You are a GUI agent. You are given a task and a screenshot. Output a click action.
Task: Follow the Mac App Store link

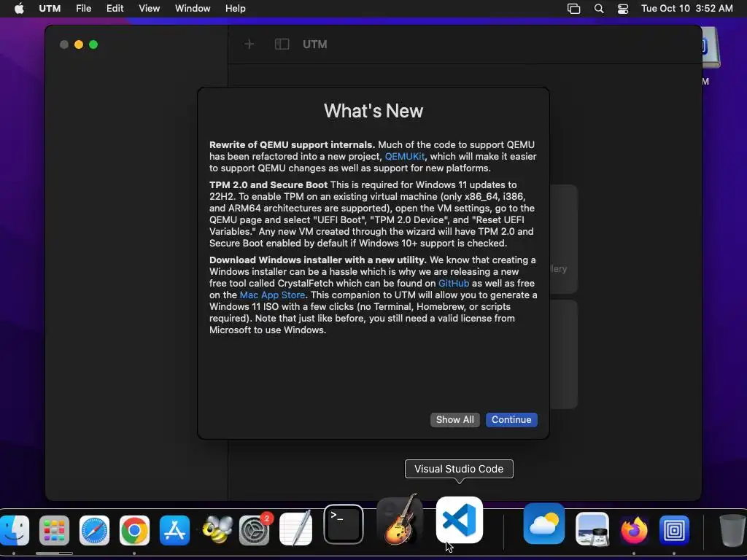[273, 295]
